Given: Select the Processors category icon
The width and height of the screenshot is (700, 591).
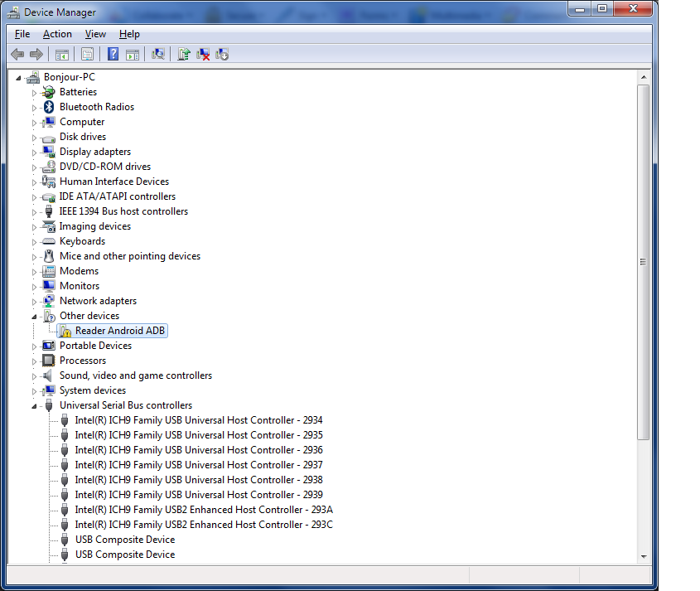Looking at the screenshot, I should point(48,361).
